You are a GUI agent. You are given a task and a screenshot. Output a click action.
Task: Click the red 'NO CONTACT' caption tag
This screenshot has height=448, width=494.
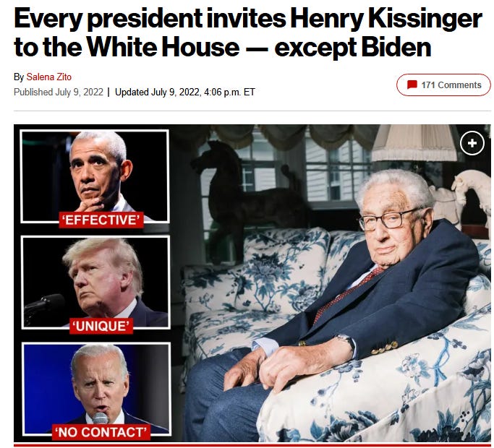[x=101, y=432]
